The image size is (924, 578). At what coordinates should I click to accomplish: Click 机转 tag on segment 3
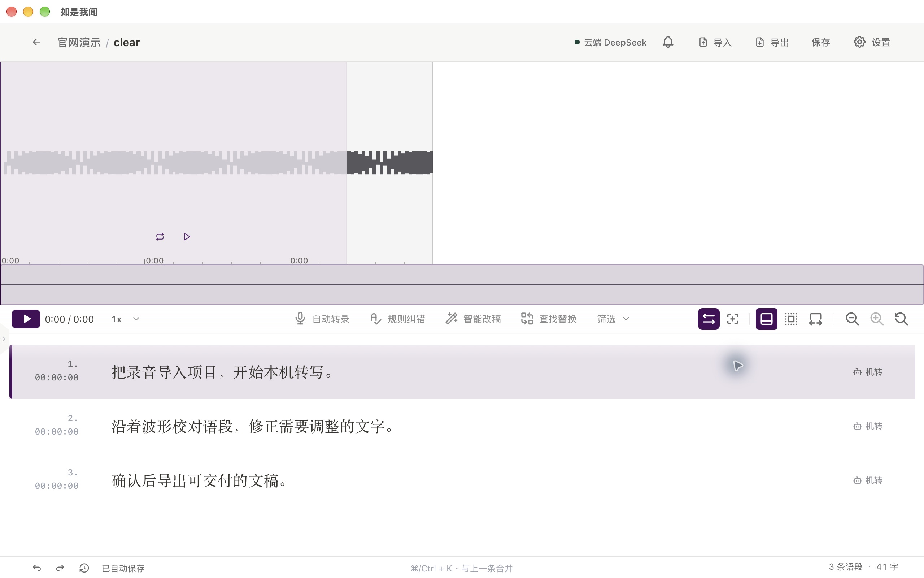867,480
